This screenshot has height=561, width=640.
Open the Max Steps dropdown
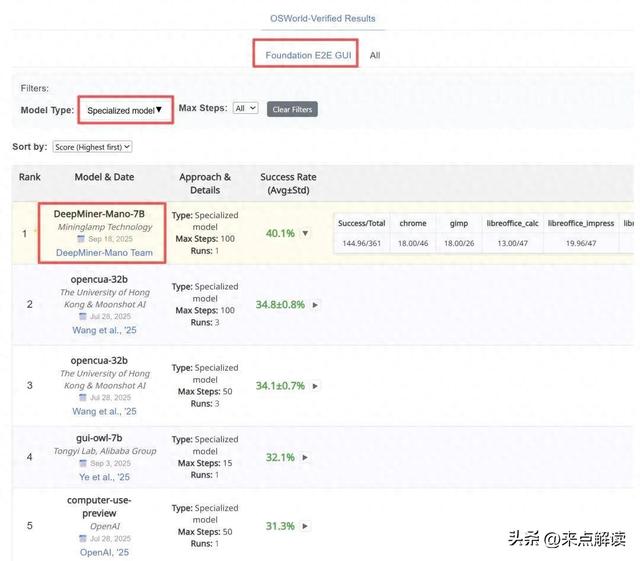pyautogui.click(x=245, y=108)
